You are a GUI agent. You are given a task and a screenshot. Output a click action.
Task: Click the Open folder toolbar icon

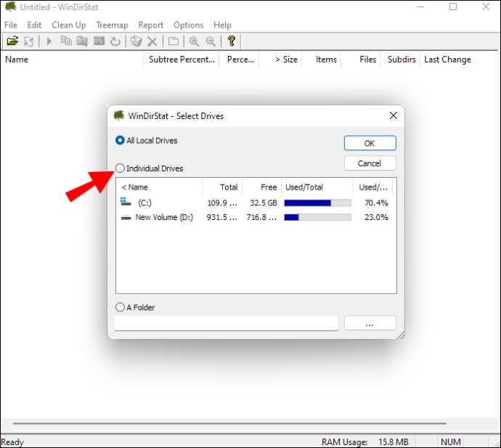point(13,41)
